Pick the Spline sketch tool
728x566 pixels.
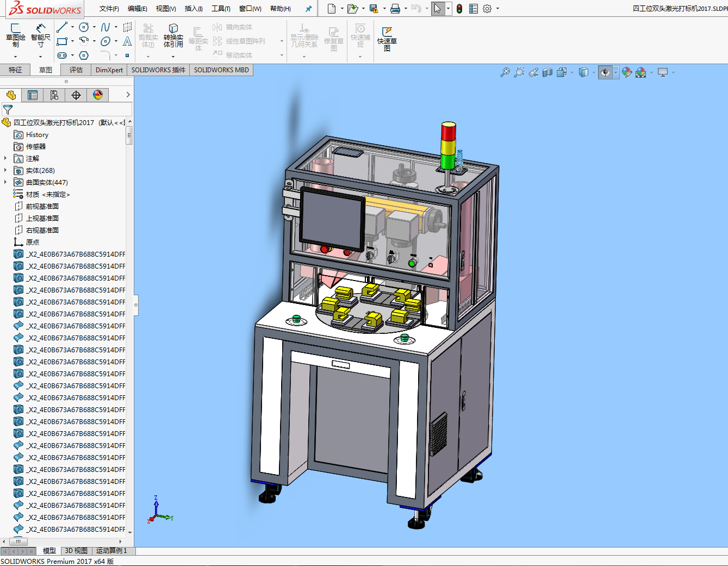(x=105, y=27)
